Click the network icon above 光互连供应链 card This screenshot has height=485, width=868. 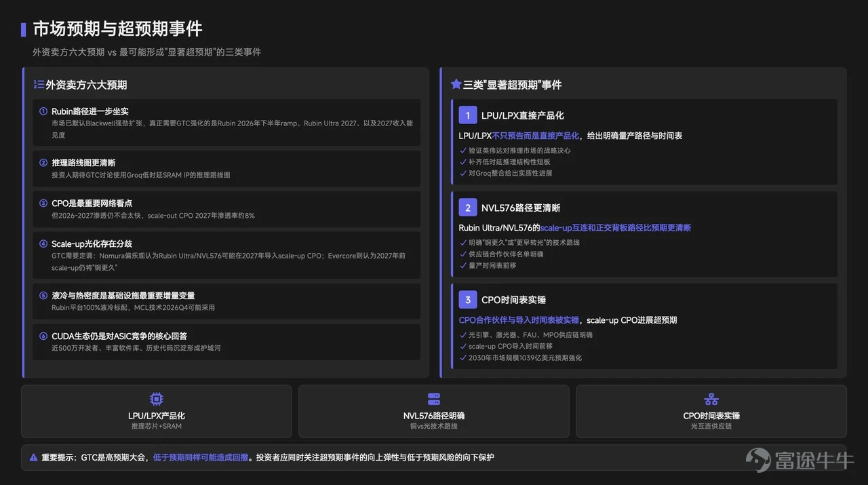click(711, 400)
